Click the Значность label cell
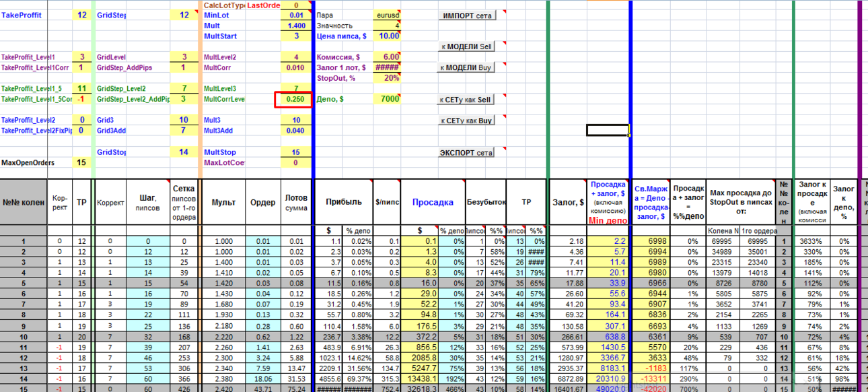868x392 pixels. point(345,26)
